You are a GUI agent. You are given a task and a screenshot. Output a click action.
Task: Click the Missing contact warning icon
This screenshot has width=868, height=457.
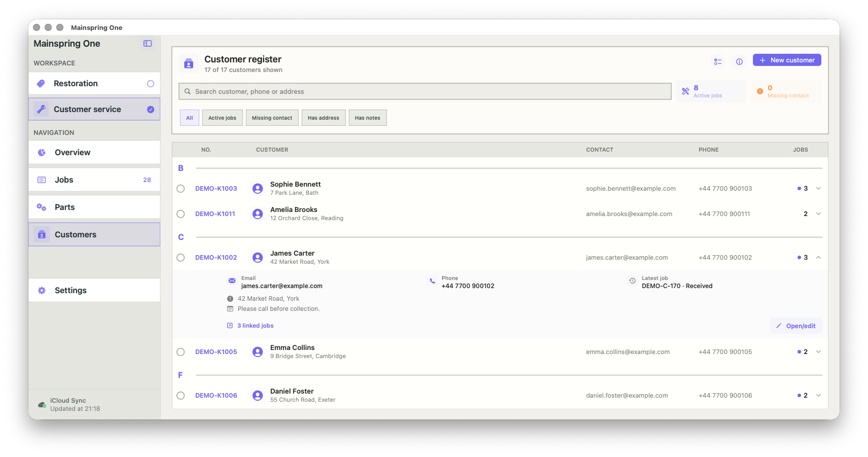[x=759, y=91]
